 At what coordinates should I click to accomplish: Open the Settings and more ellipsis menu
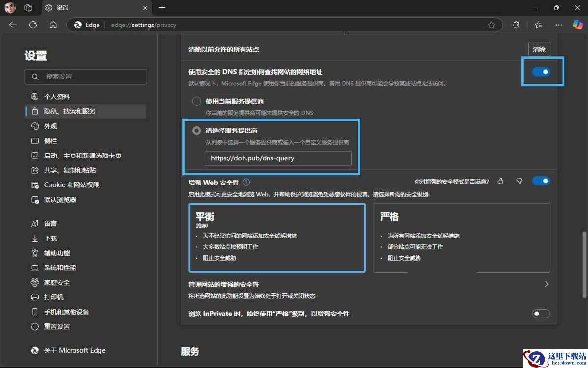point(559,25)
